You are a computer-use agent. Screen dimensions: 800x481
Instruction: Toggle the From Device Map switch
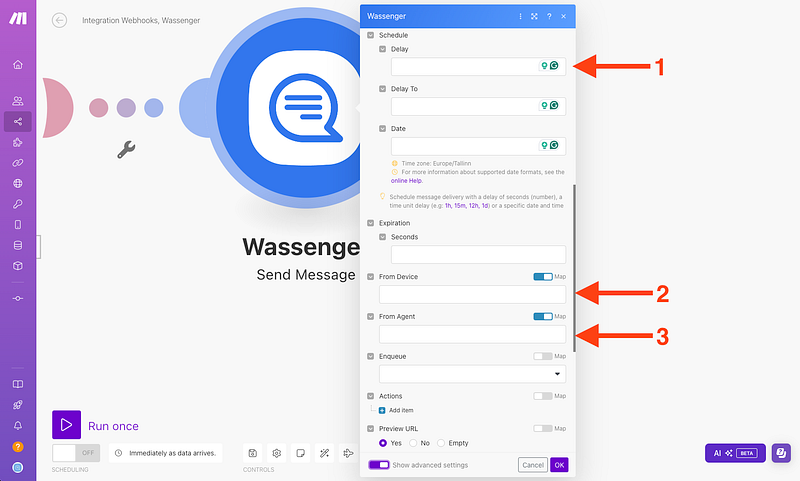pos(543,277)
